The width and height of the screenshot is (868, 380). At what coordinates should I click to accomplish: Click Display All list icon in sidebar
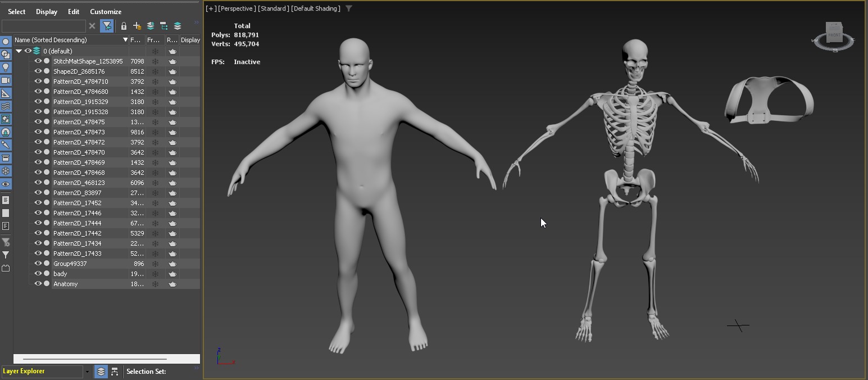click(x=6, y=200)
